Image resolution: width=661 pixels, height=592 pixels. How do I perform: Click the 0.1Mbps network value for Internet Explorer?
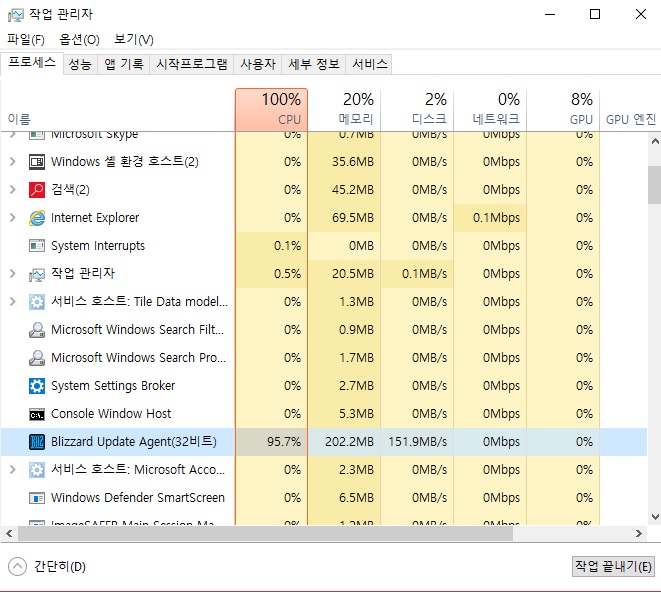point(496,218)
